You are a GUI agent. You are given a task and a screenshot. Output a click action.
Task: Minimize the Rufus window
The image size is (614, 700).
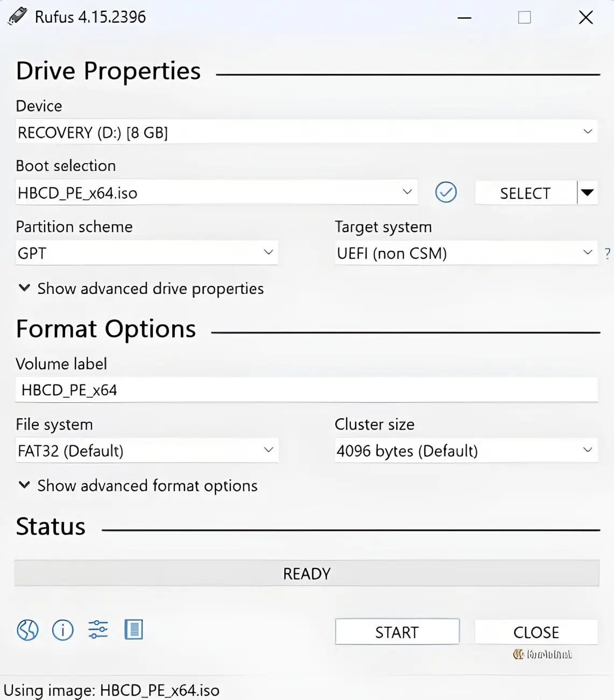click(x=464, y=18)
